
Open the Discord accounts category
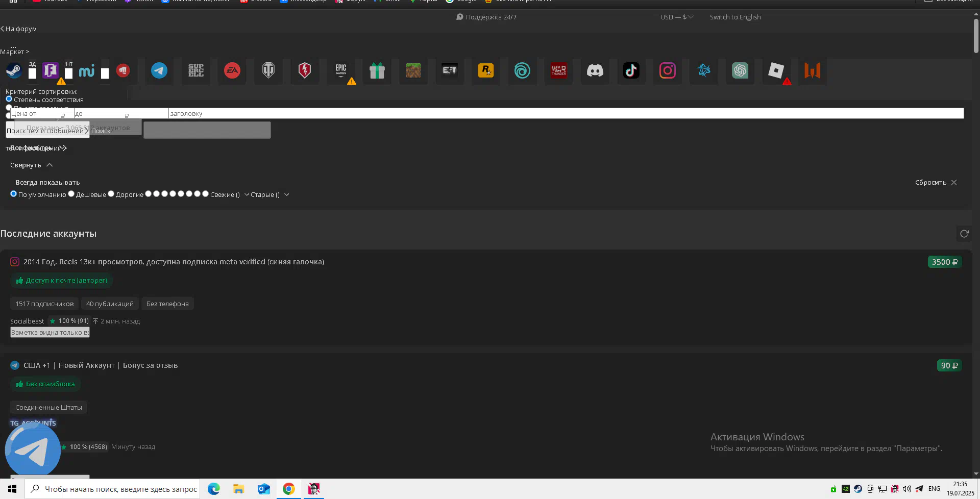click(595, 70)
